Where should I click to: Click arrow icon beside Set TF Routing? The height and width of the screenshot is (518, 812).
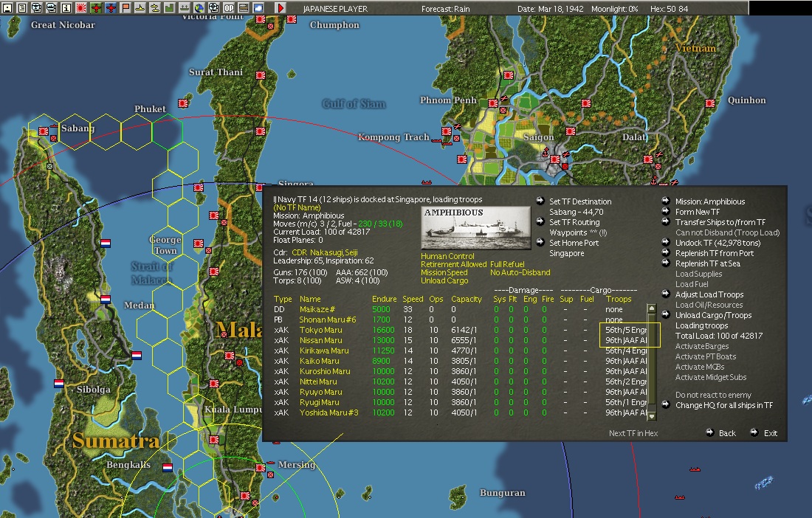pyautogui.click(x=540, y=221)
